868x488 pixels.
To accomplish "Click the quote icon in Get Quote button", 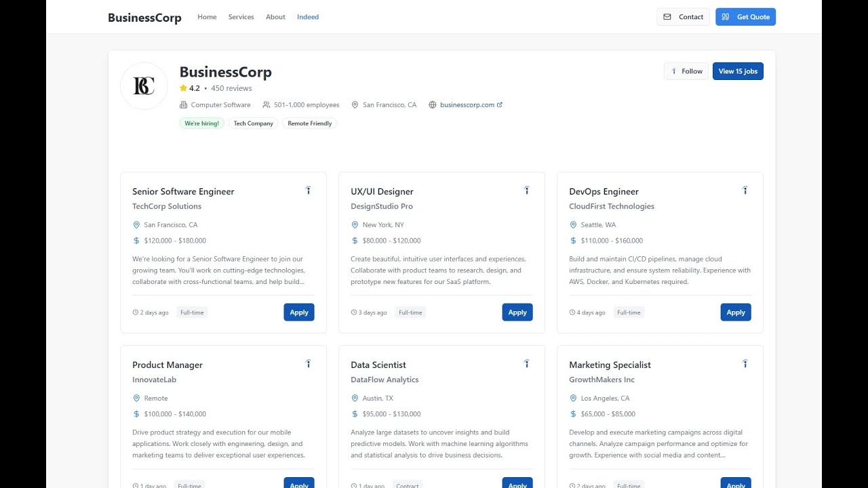I will pyautogui.click(x=726, y=17).
